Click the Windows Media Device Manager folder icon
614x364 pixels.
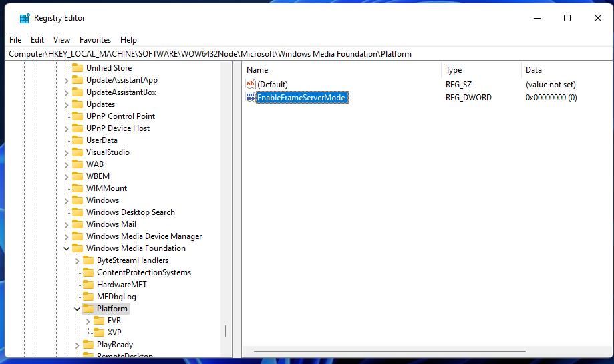[x=78, y=236]
